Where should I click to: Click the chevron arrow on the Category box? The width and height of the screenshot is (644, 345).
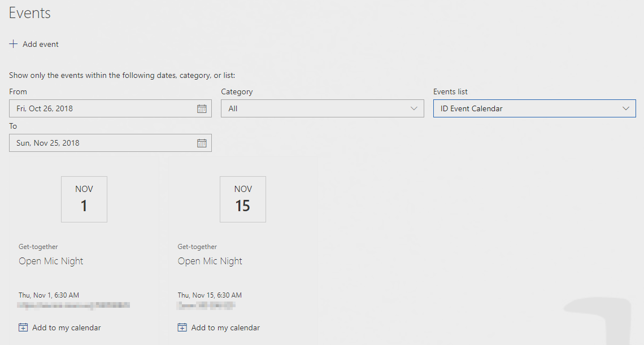(414, 108)
